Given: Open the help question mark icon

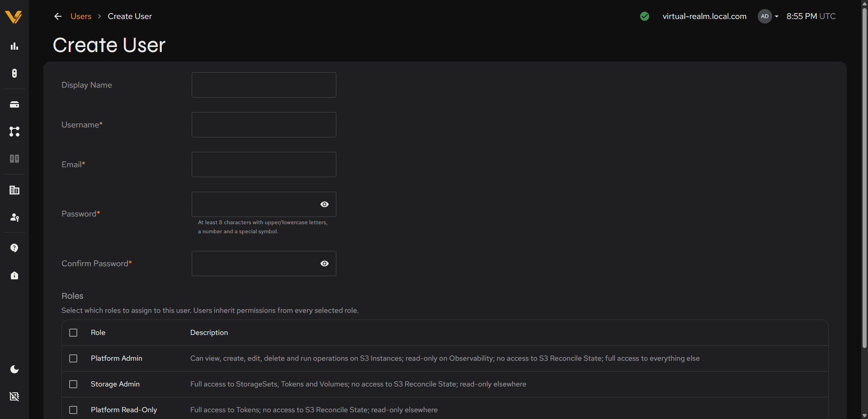Looking at the screenshot, I should [x=14, y=248].
